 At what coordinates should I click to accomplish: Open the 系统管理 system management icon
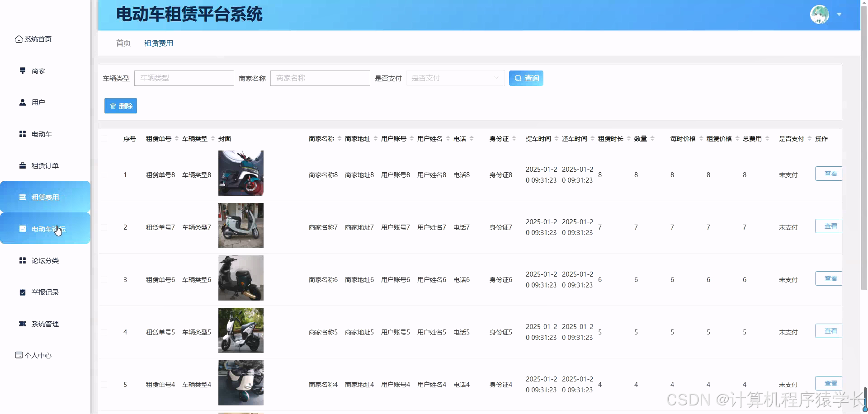22,324
